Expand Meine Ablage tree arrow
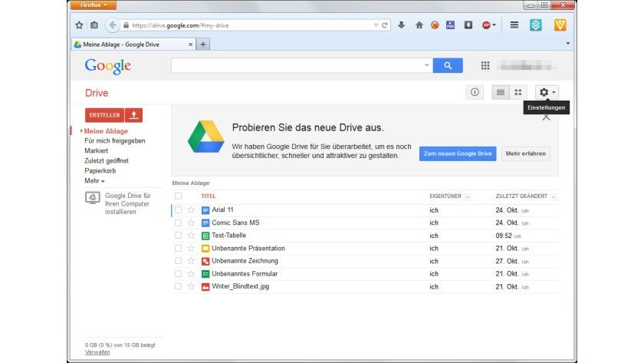This screenshot has width=644, height=363. point(81,130)
